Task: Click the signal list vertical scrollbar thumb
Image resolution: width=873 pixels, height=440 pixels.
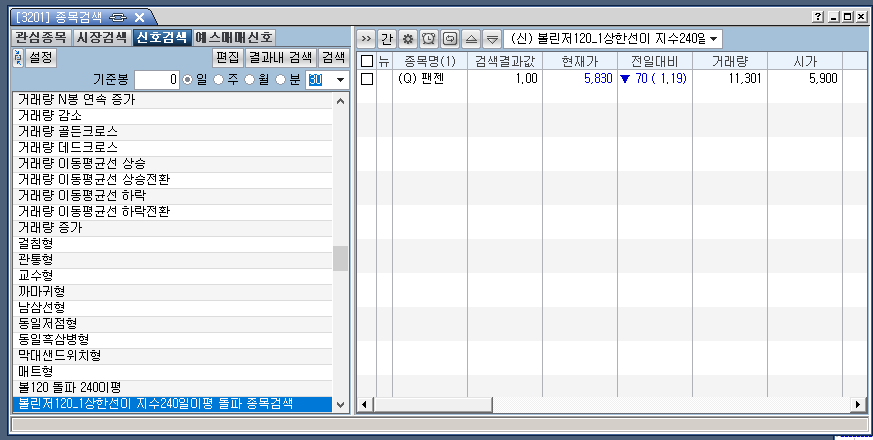Action: point(340,258)
